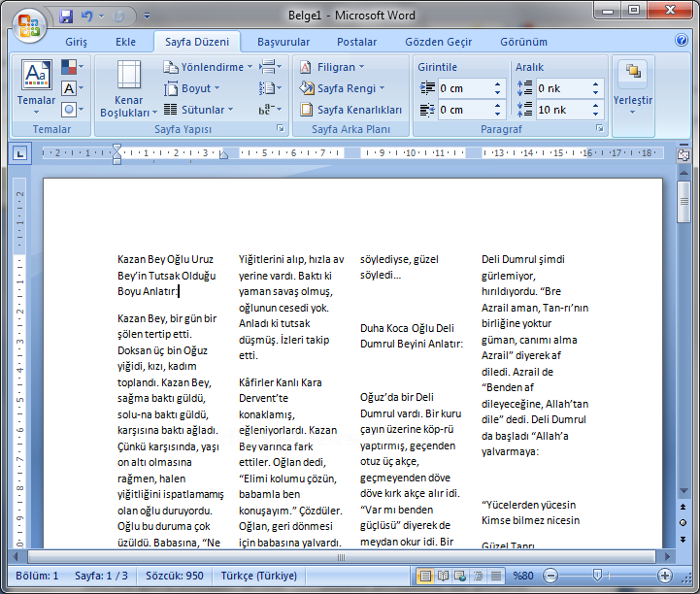The height and width of the screenshot is (594, 700).
Task: Go to next page double-arrow
Action: [x=683, y=539]
